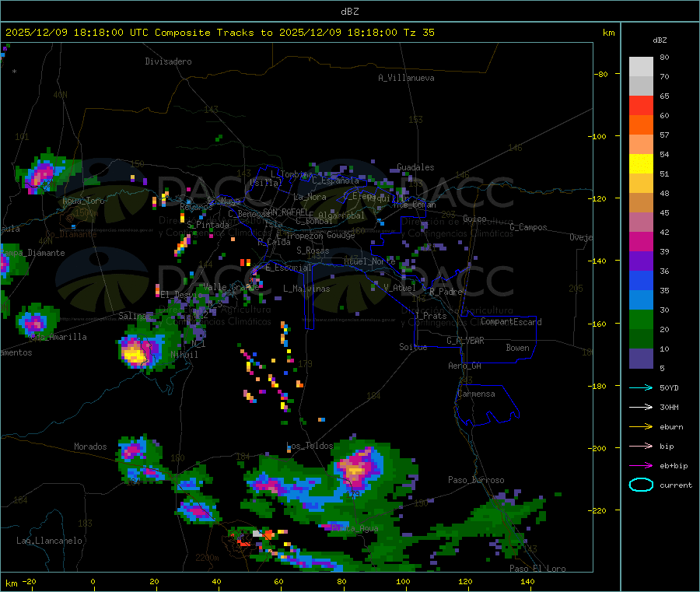This screenshot has height=592, width=700.
Task: Click the 'Tz 35' text in header
Action: [x=418, y=33]
